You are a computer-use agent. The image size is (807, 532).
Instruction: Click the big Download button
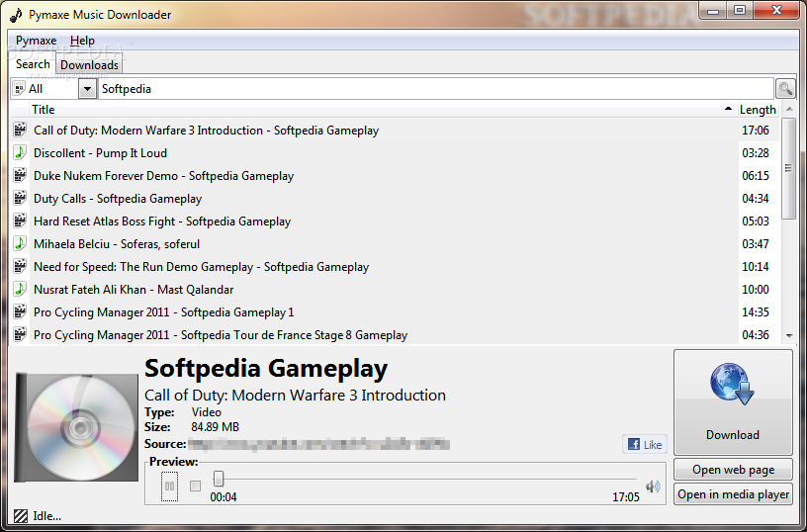coord(733,401)
